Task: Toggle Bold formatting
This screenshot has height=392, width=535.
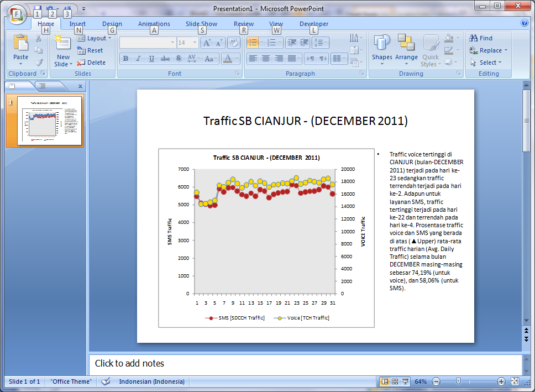Action: [x=125, y=59]
